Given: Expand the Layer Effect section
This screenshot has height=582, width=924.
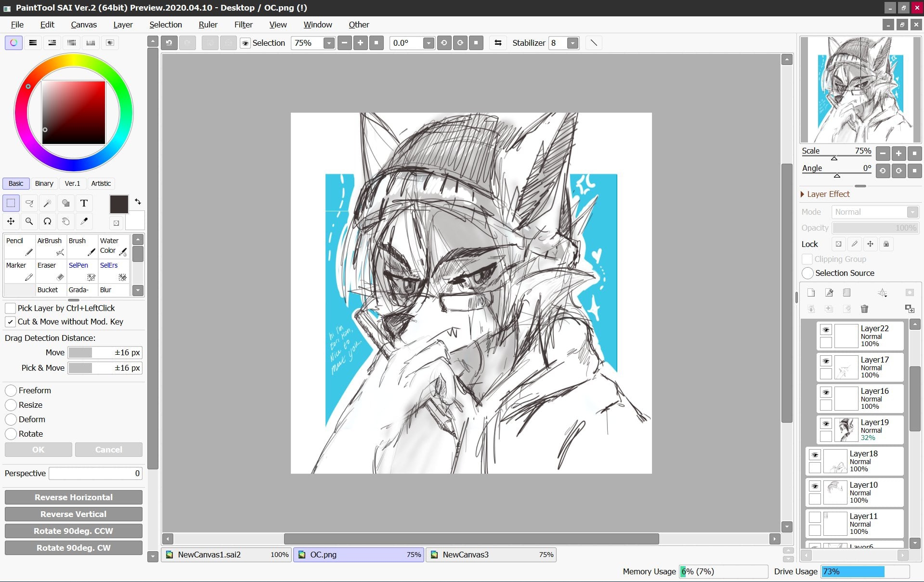Looking at the screenshot, I should click(x=803, y=194).
